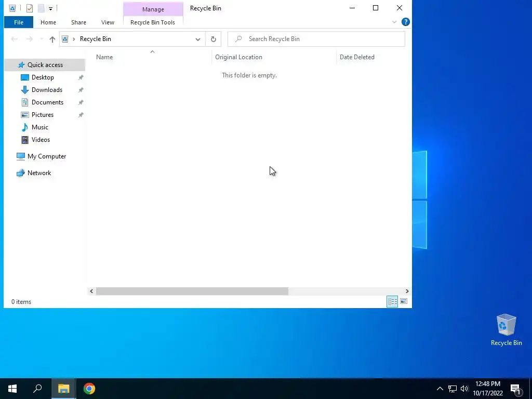Viewport: 532px width, 399px height.
Task: Select Quick access in navigation pane
Action: pos(45,65)
